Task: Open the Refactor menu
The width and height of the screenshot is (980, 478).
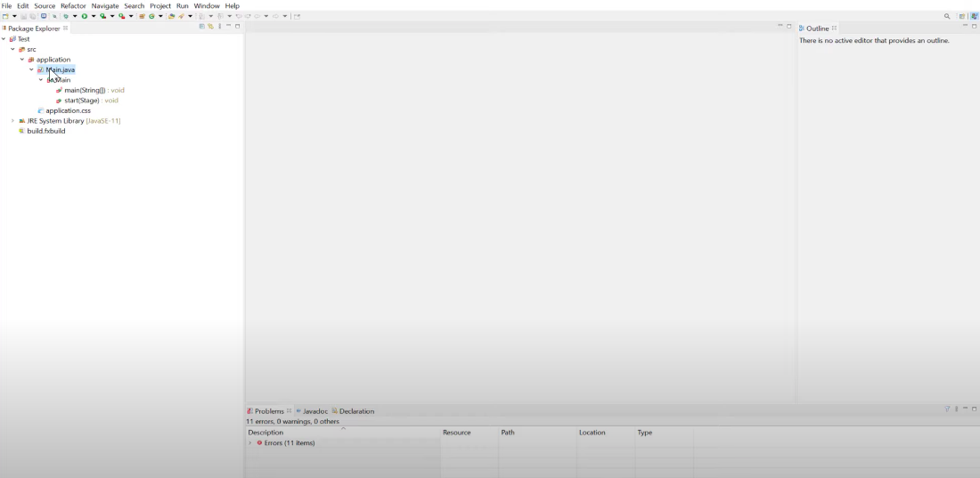Action: point(73,5)
